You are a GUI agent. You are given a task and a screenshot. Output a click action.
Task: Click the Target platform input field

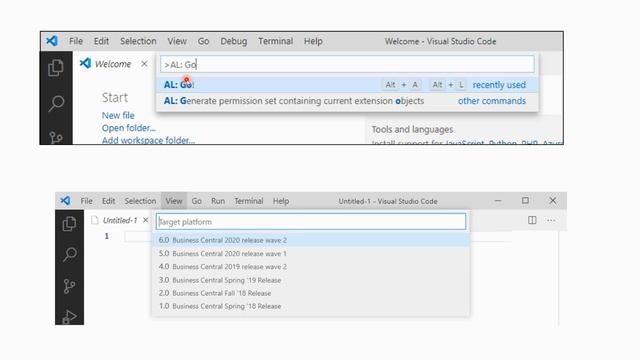pos(311,222)
